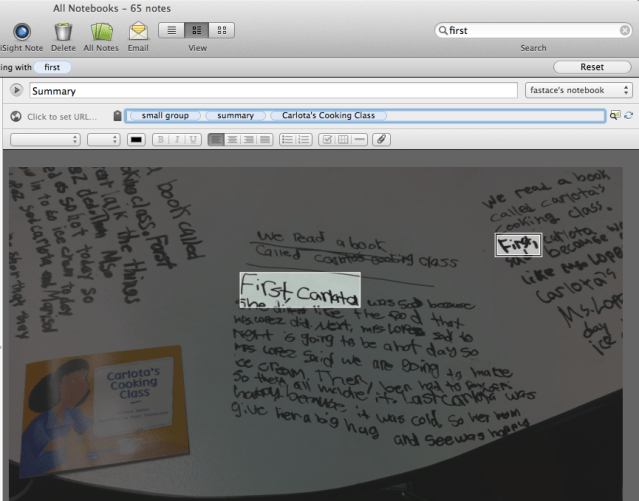Align text right
Screen dimensions: 639x501
click(x=249, y=140)
